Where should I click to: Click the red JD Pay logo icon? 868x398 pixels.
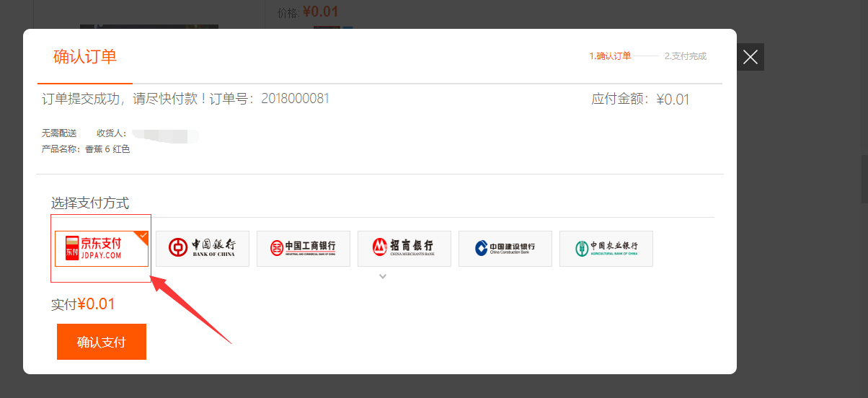pos(71,249)
